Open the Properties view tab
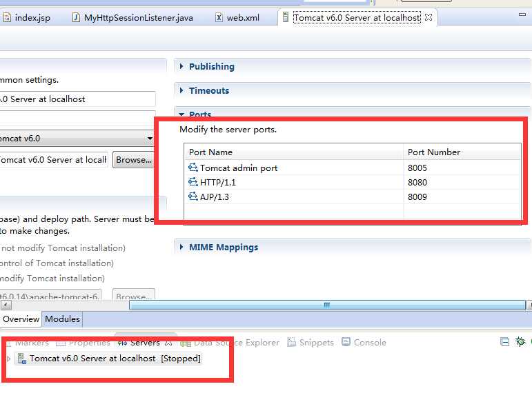This screenshot has width=532, height=393. tap(83, 343)
